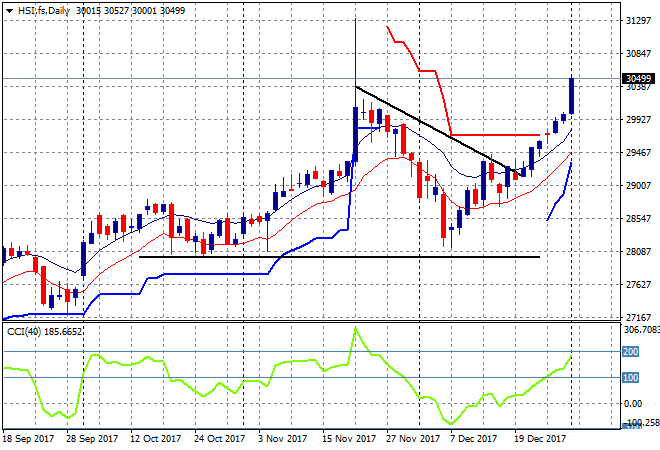
Task: Click the 15 Nov 2017 date label
Action: click(x=349, y=439)
